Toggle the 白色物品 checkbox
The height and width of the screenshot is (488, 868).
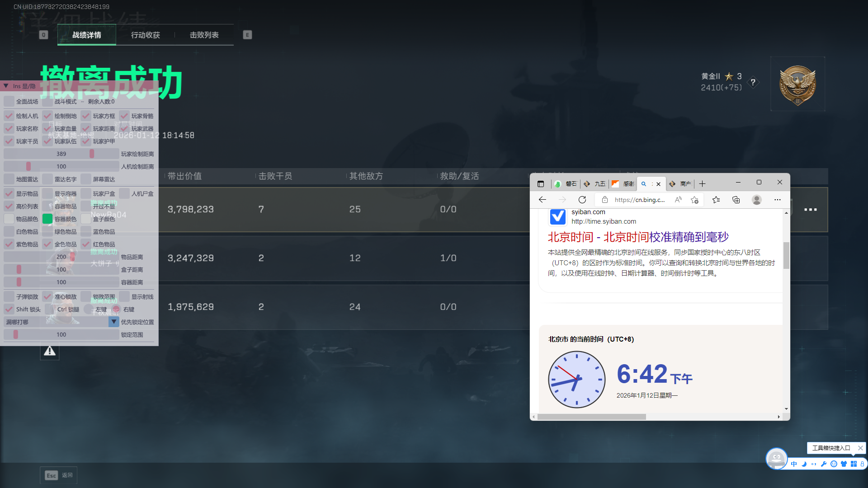click(9, 232)
